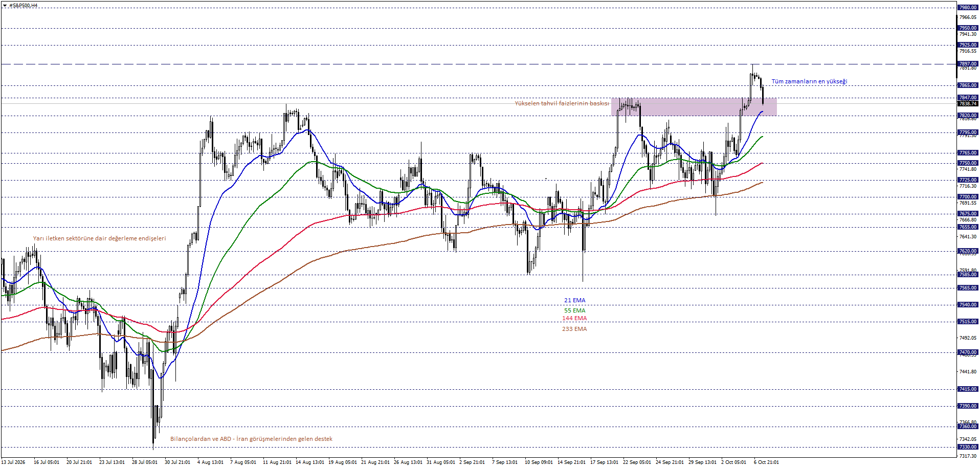Click the 7847.00 price level label
The image size is (980, 468).
click(968, 98)
